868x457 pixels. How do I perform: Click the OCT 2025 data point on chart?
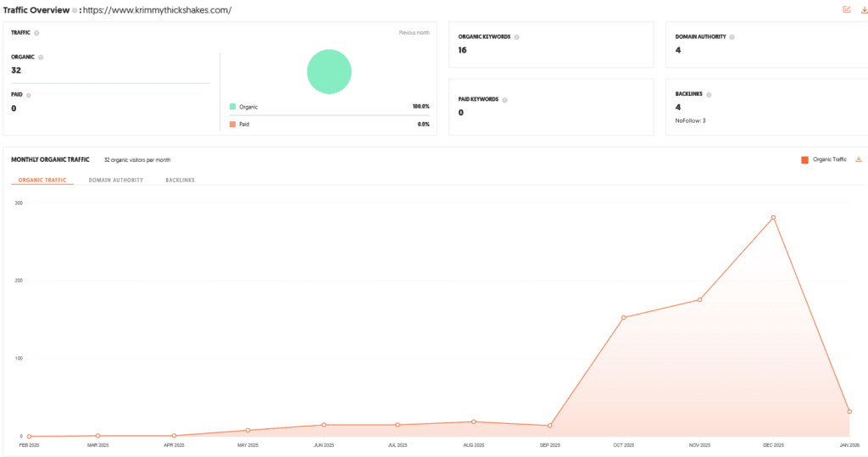[623, 318]
